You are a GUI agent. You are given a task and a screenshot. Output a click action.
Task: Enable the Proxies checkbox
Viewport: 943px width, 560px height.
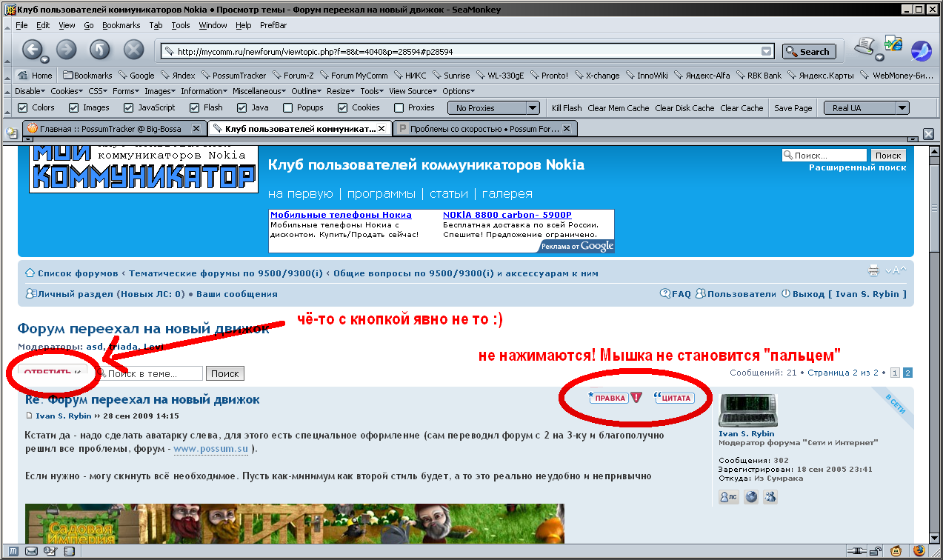click(x=399, y=107)
